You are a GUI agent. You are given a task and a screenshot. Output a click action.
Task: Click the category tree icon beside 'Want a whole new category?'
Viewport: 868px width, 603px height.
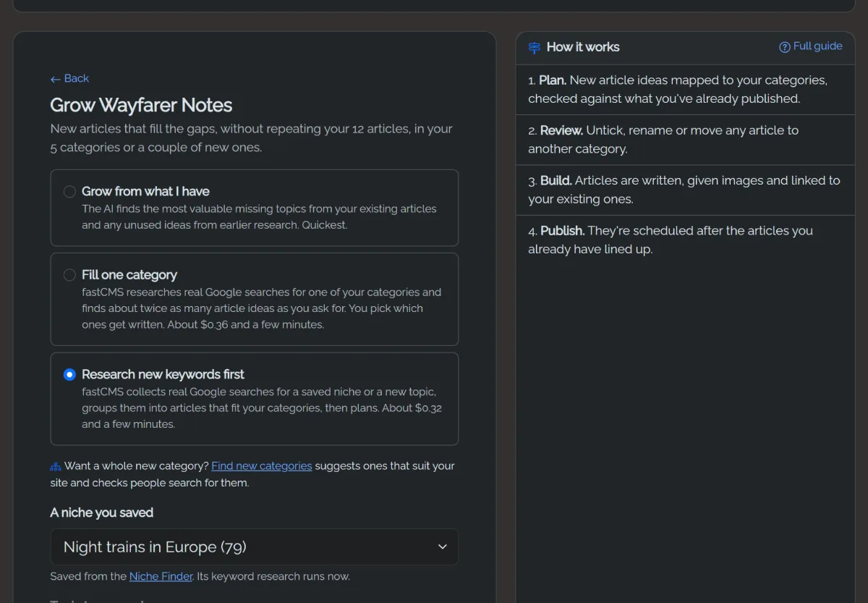pos(56,466)
